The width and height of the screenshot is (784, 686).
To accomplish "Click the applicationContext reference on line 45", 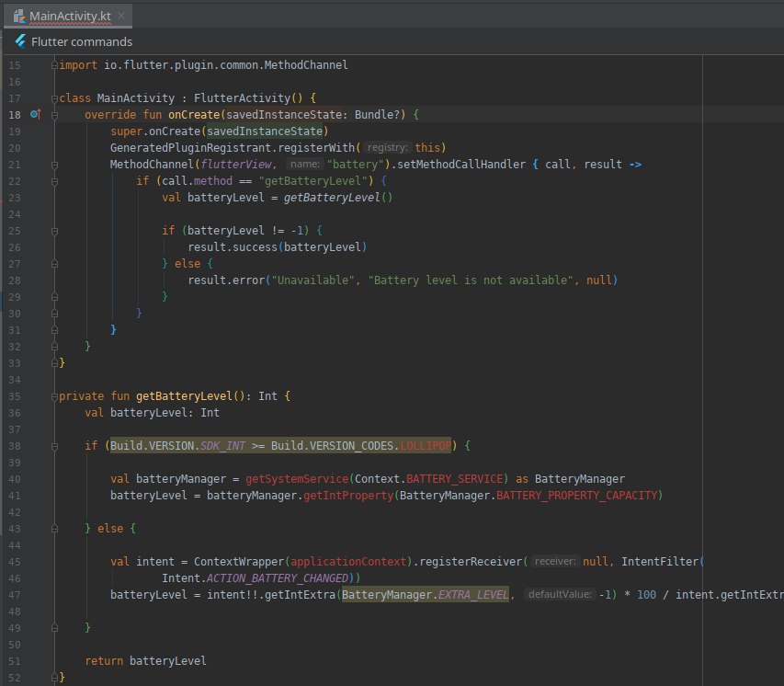I will (x=348, y=562).
